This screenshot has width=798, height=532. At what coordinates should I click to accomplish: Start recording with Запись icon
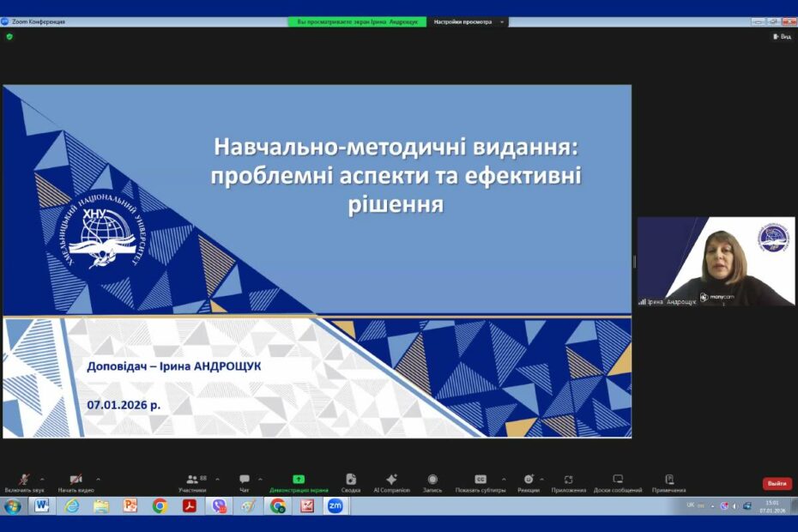432,480
